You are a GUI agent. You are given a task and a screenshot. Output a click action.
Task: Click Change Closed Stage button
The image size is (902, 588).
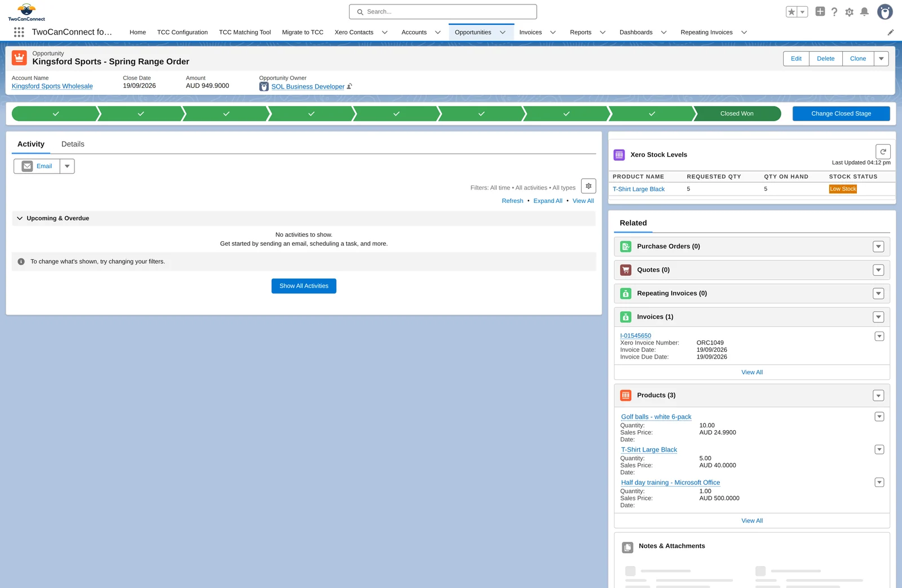point(841,113)
